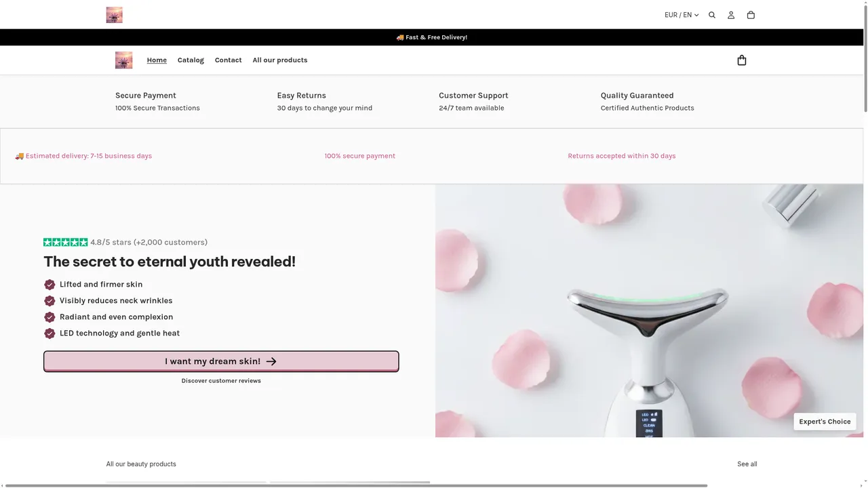This screenshot has height=488, width=868.
Task: Open the Contact menu item
Action: click(x=229, y=60)
